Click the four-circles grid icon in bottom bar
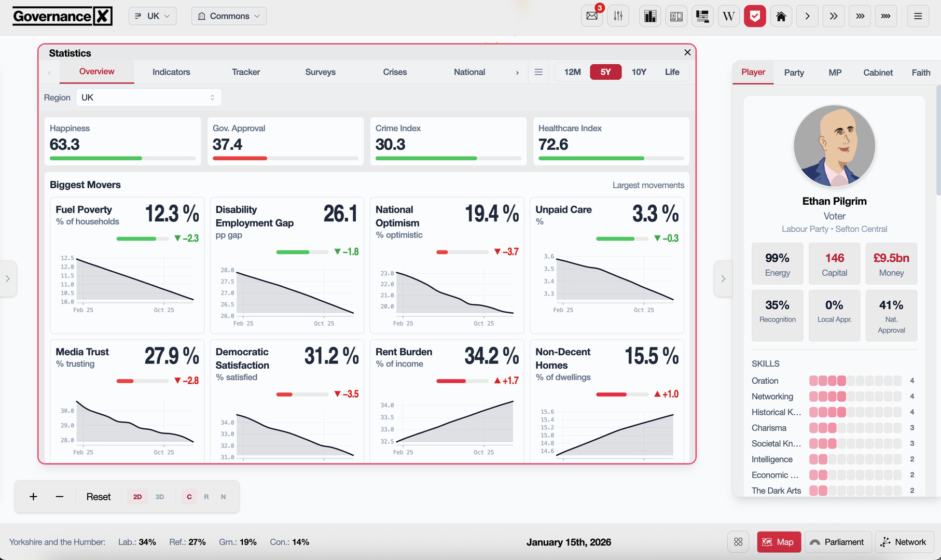941x560 pixels. point(738,542)
